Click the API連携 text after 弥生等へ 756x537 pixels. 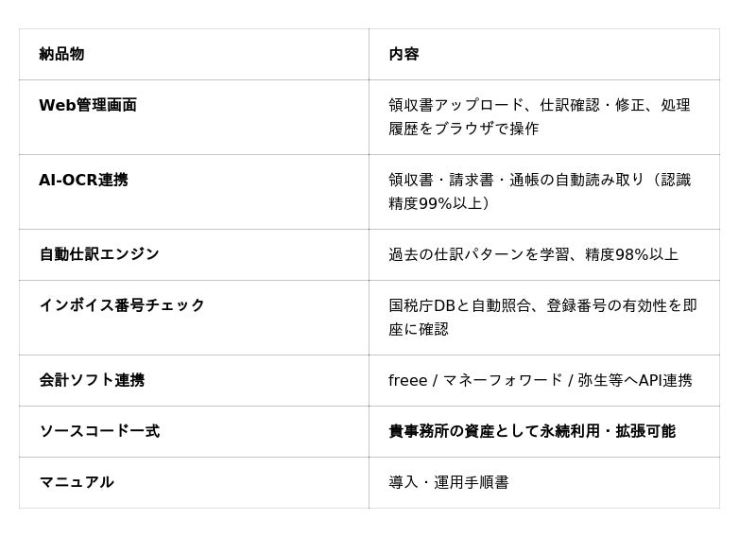coord(665,380)
